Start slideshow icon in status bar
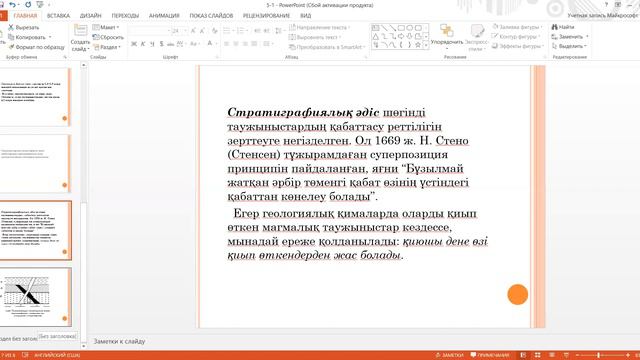 (566, 355)
